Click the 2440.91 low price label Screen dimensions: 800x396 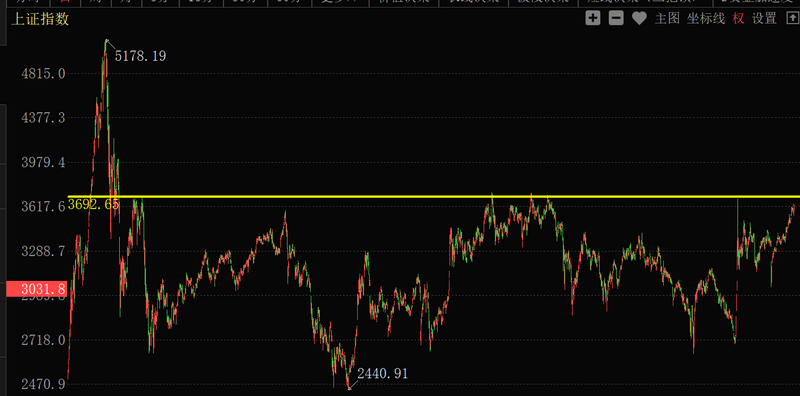[x=383, y=374]
